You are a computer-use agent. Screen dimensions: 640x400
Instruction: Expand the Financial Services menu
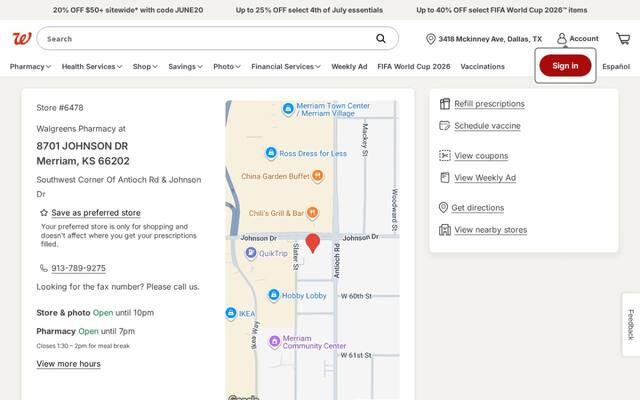pos(286,66)
